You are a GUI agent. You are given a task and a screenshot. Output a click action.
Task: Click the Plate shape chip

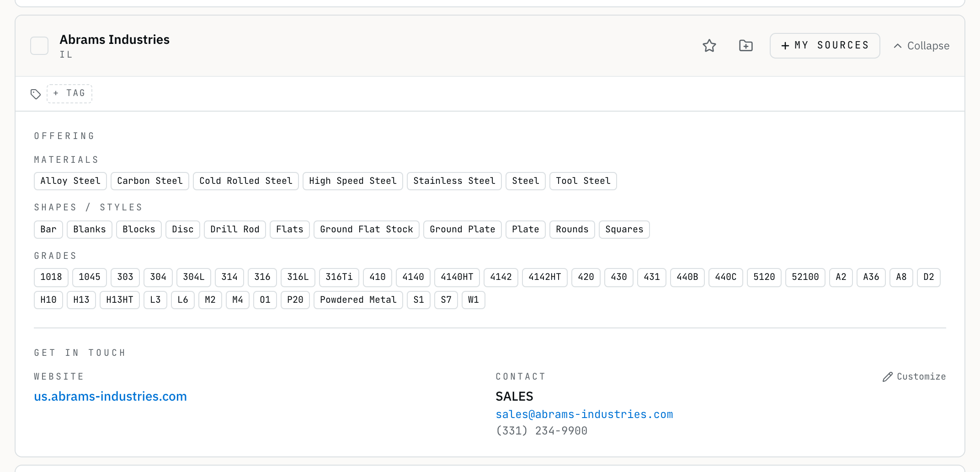click(x=526, y=230)
